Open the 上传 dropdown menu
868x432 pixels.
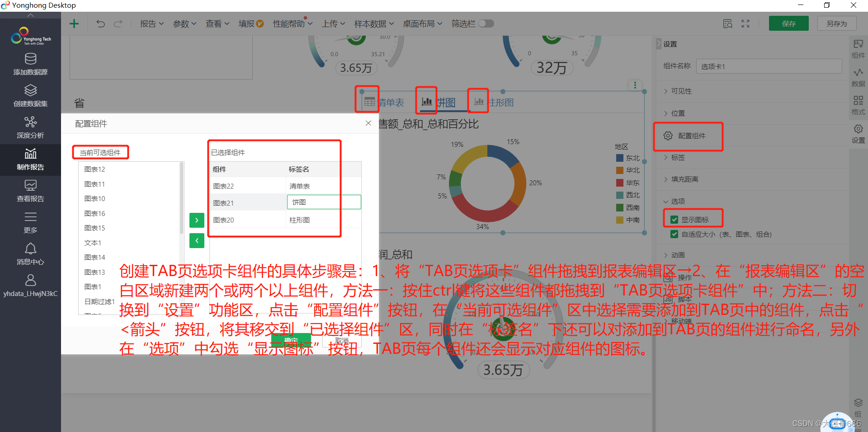(334, 23)
